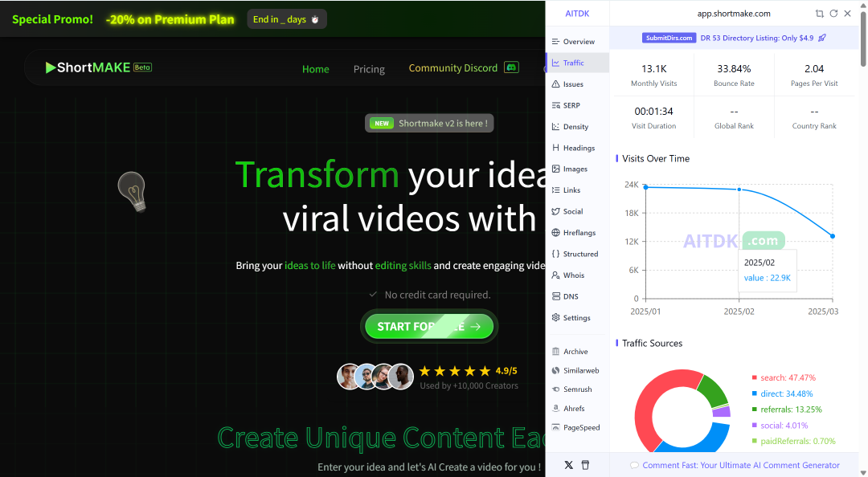Toggle the social legend item
This screenshot has height=477, width=868.
(780, 426)
